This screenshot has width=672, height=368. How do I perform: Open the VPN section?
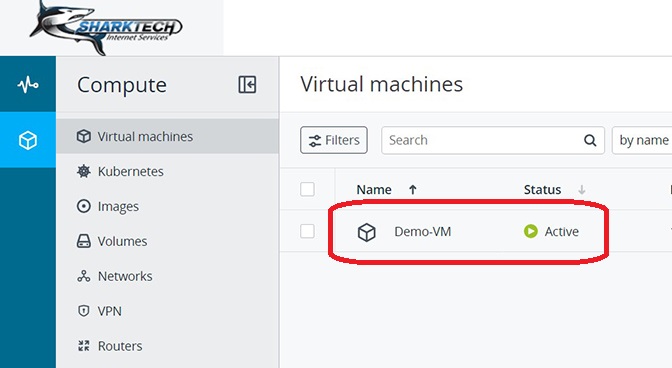(x=168, y=311)
